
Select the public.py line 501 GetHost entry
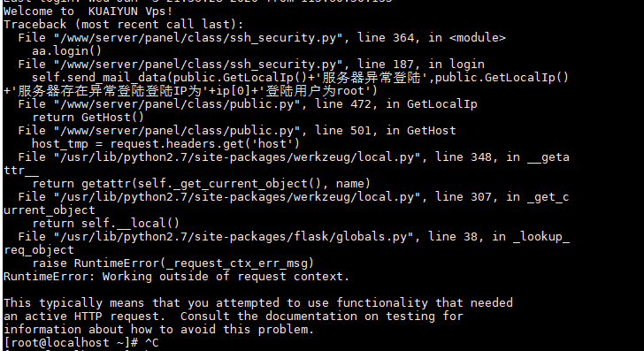click(236, 131)
